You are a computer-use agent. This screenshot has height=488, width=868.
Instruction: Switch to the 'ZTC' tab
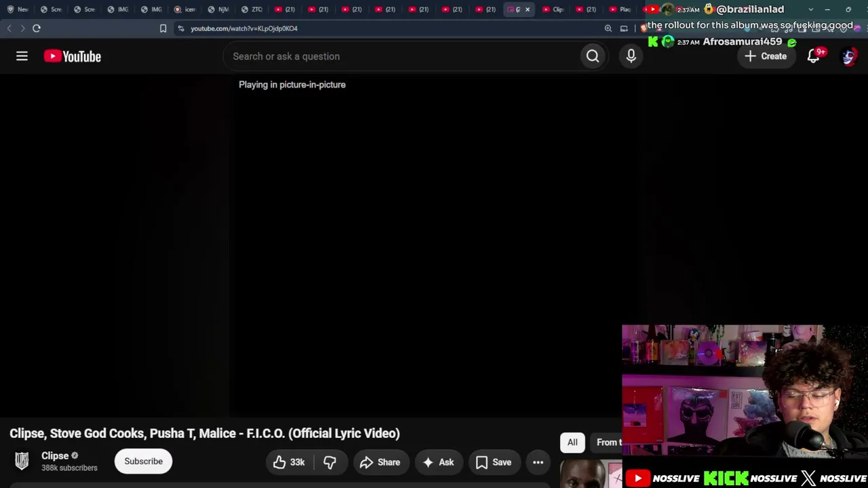coord(252,9)
